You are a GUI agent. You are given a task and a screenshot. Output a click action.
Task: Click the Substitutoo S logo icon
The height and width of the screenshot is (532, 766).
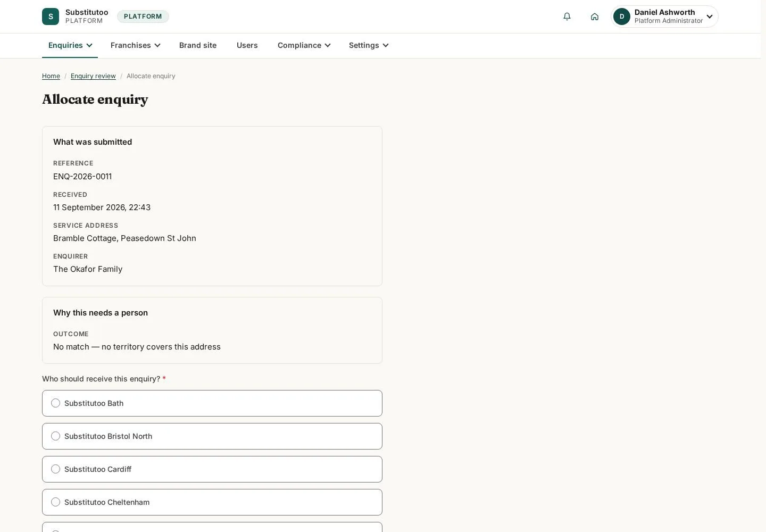51,16
